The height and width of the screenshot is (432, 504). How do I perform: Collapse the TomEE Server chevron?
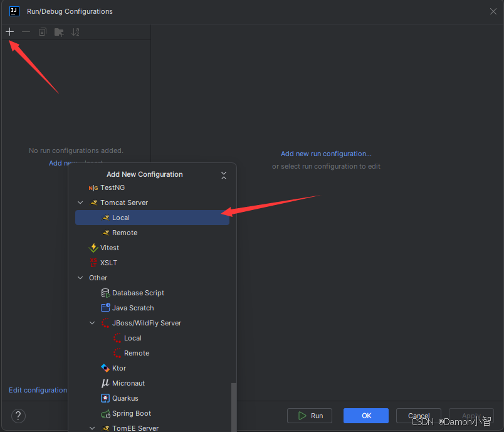point(92,428)
